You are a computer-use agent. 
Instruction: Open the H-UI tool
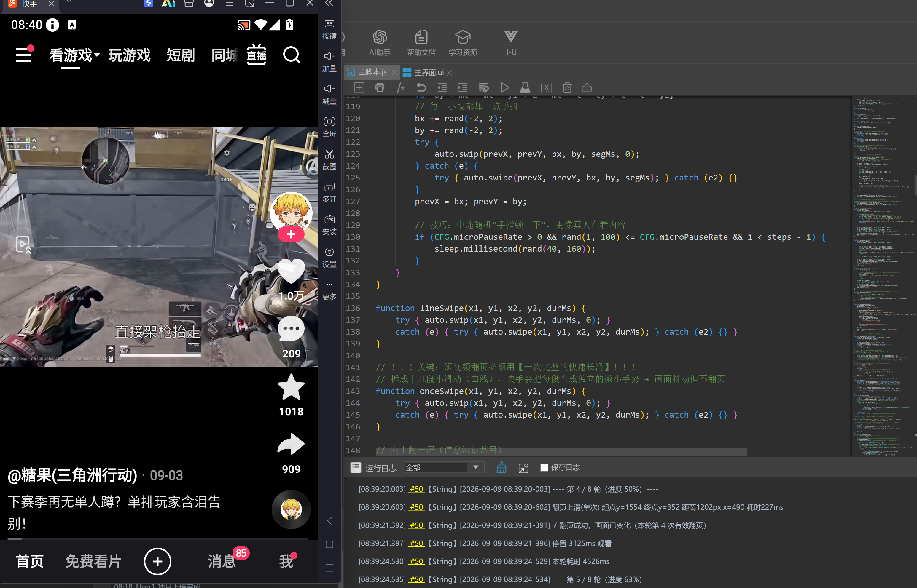(x=510, y=43)
